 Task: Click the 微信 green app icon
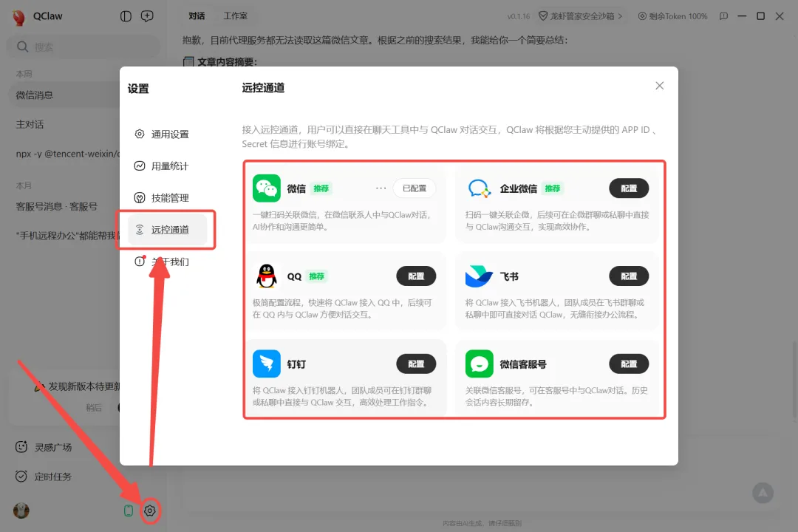pyautogui.click(x=267, y=188)
